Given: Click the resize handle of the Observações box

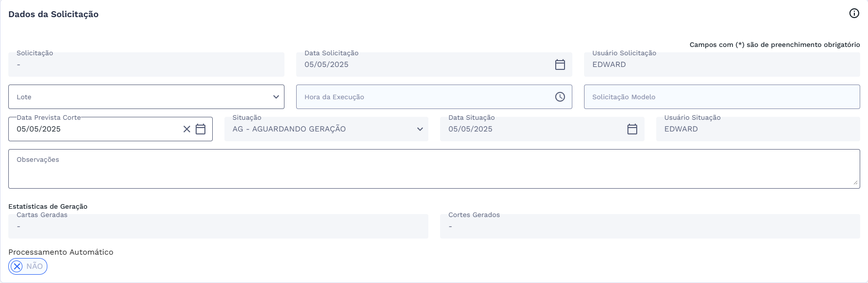Looking at the screenshot, I should click(x=857, y=182).
